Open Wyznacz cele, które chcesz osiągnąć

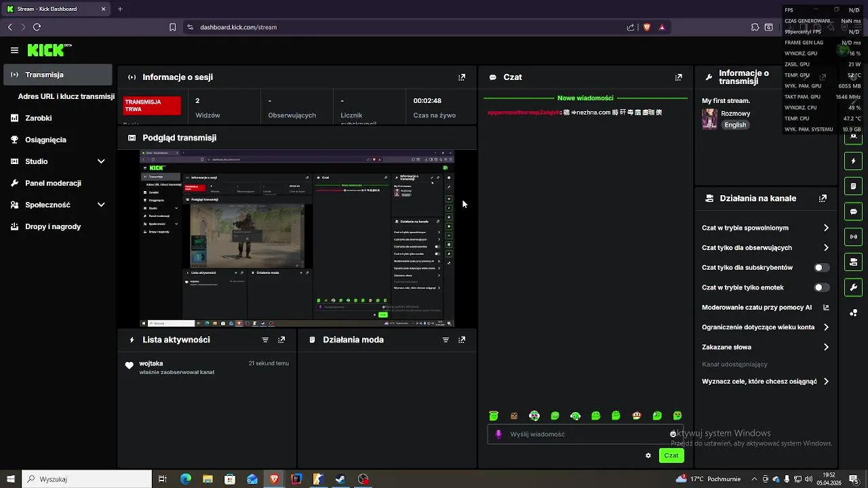pyautogui.click(x=765, y=382)
